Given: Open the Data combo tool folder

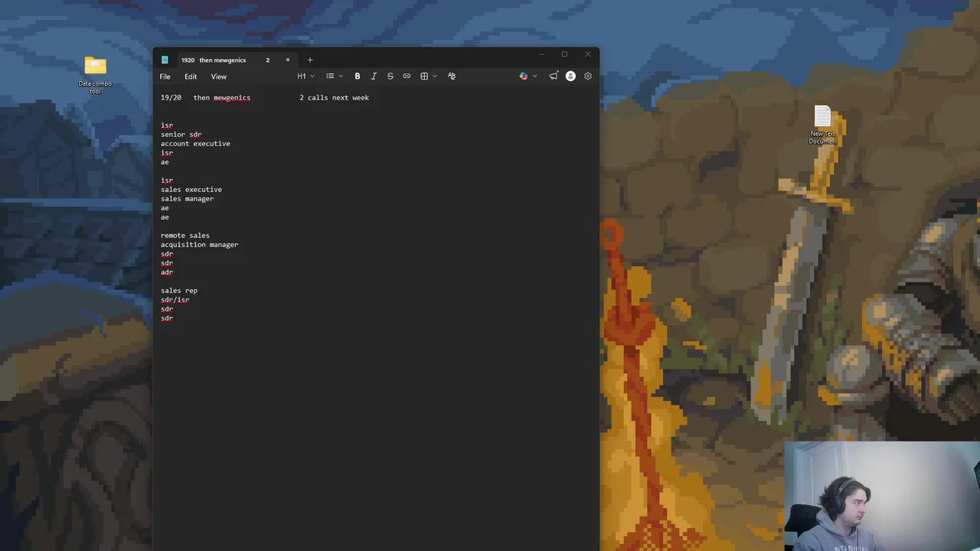Looking at the screenshot, I should point(95,75).
